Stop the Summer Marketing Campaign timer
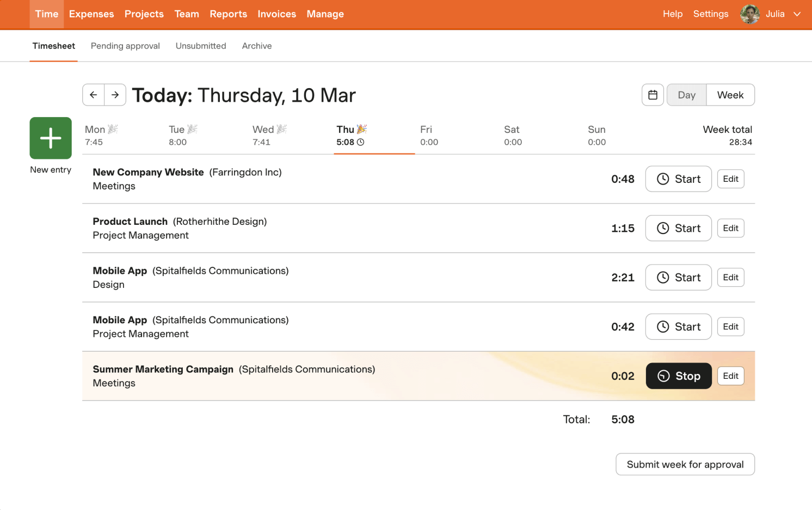The height and width of the screenshot is (510, 812). pos(678,376)
